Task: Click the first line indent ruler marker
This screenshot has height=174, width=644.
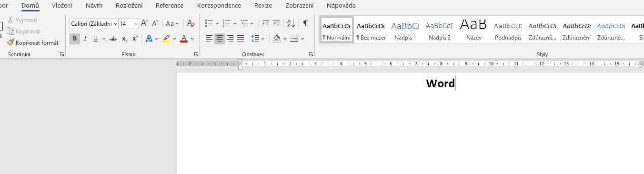Action: [x=240, y=62]
